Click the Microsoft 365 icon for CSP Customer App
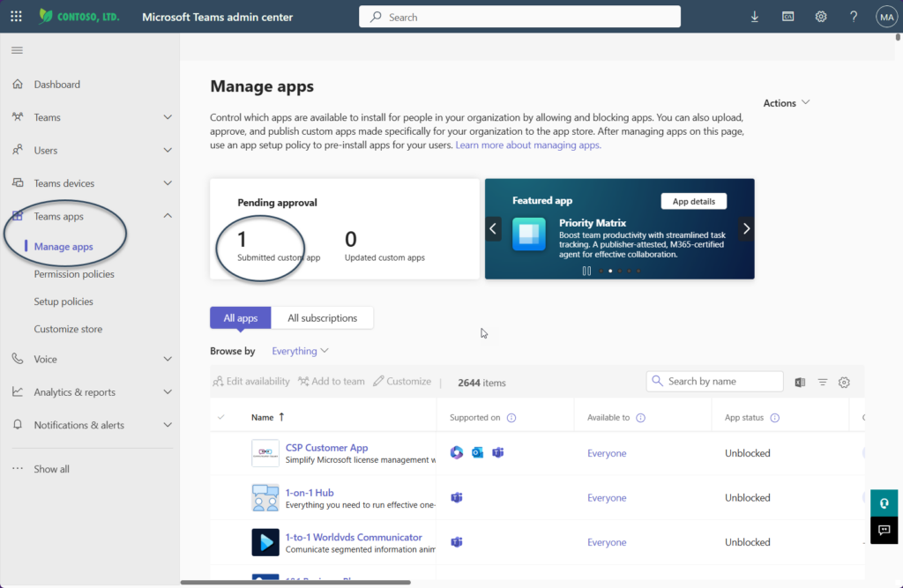Viewport: 903px width, 588px height. [457, 452]
